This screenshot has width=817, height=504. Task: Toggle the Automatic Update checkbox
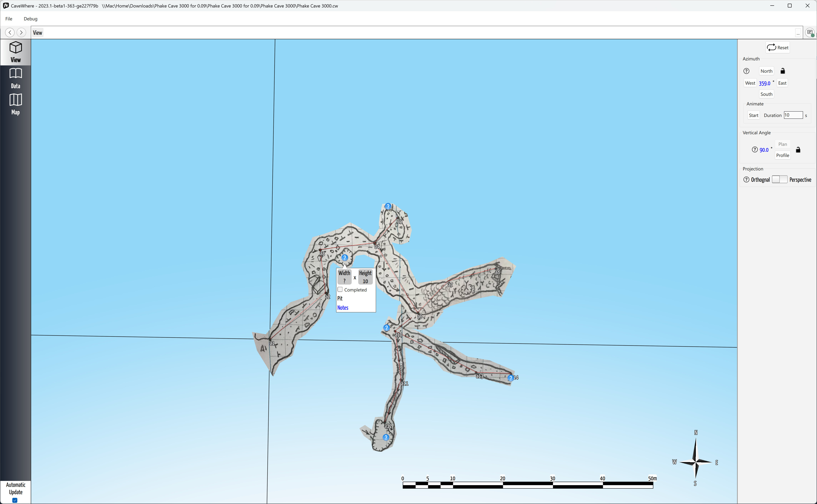coord(15,500)
